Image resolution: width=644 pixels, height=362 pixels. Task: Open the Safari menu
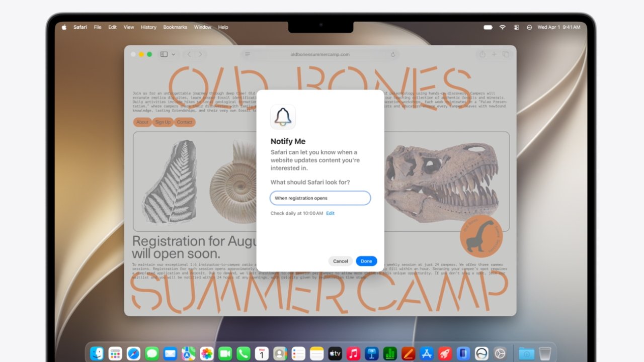(x=80, y=27)
